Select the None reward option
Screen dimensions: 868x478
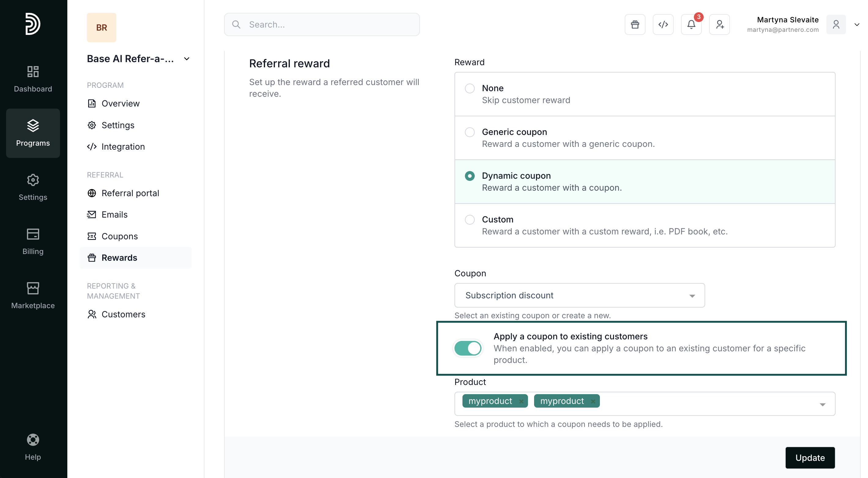pos(470,88)
